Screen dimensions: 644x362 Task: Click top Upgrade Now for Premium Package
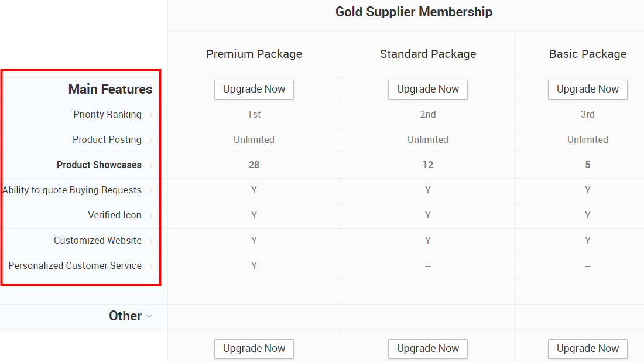[254, 89]
